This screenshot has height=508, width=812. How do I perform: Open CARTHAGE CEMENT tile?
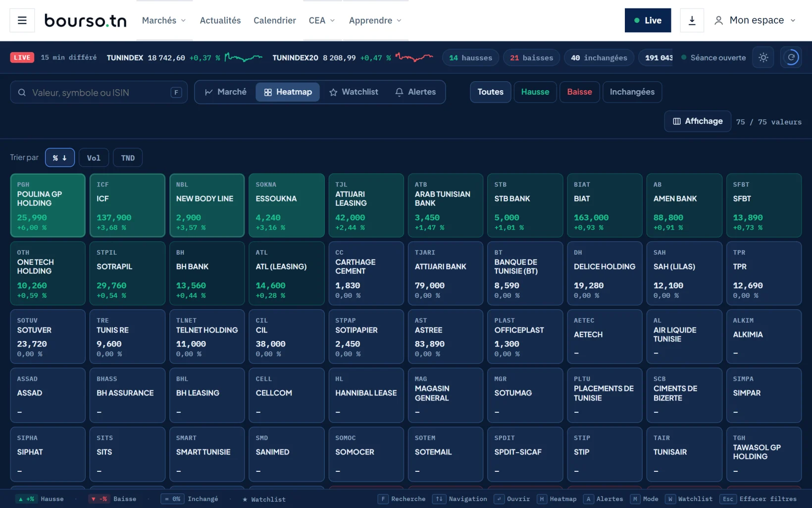[x=366, y=273]
